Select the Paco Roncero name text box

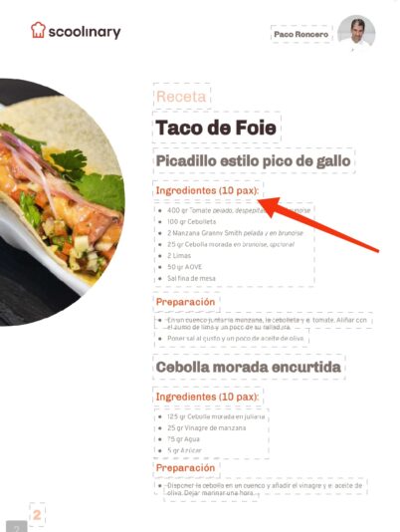(x=301, y=34)
